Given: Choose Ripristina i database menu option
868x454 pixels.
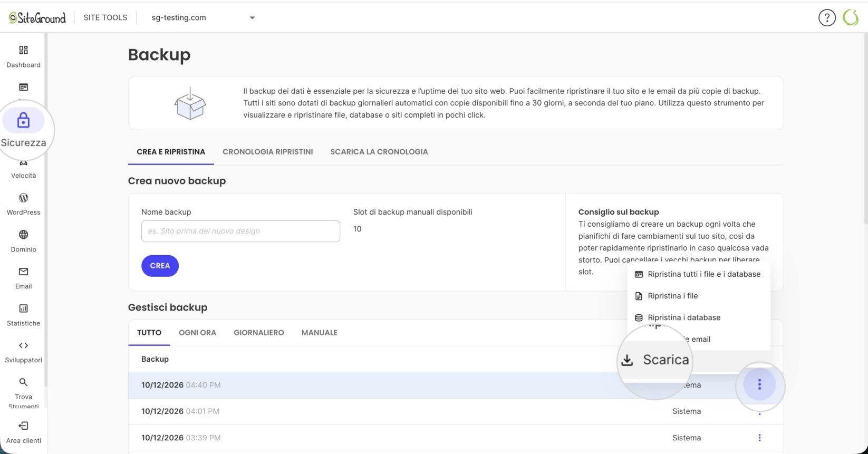Looking at the screenshot, I should coord(699,317).
